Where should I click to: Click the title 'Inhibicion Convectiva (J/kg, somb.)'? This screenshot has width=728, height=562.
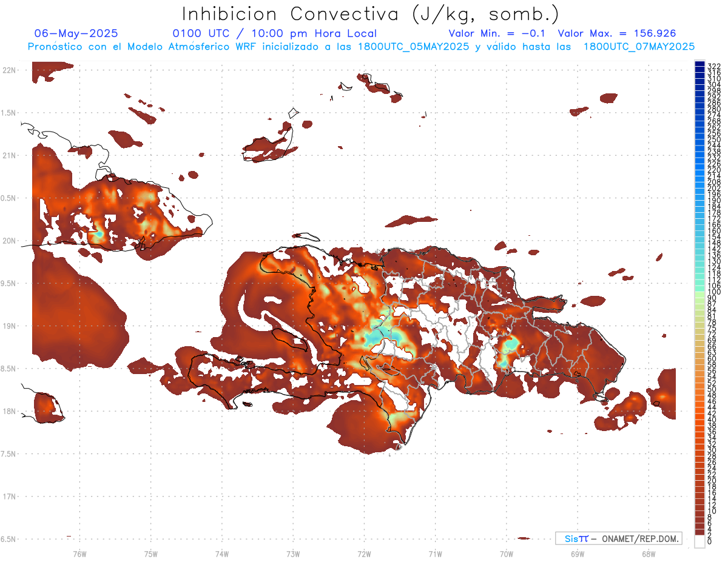(x=371, y=15)
